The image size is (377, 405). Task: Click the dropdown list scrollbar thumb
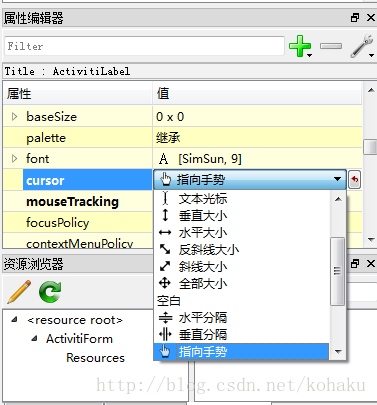[x=338, y=271]
